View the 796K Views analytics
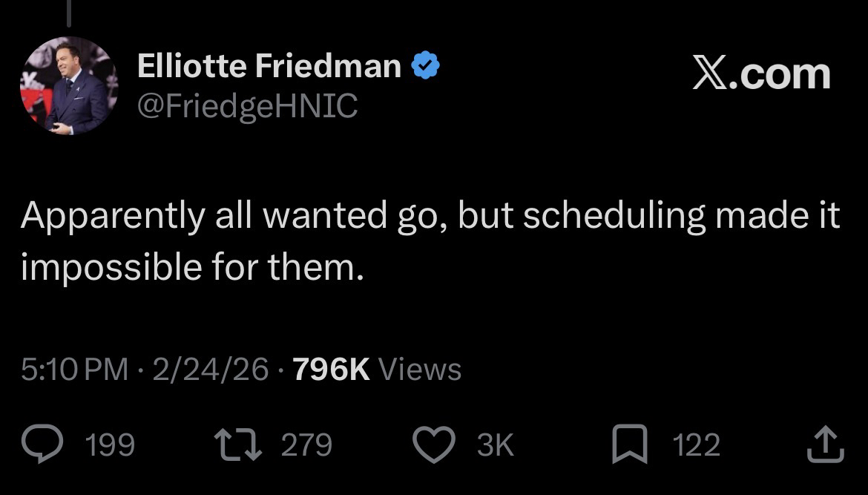Screen dimensions: 868x495 click(x=378, y=369)
